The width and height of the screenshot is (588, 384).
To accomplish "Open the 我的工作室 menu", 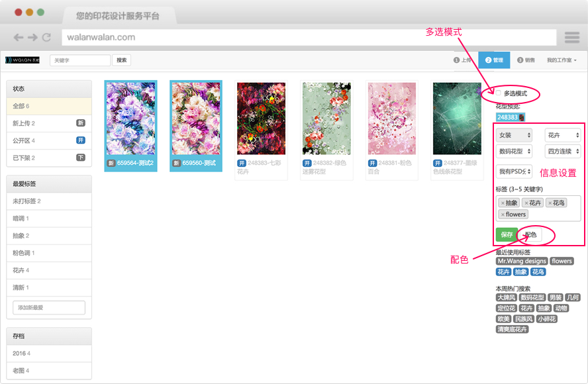I will pyautogui.click(x=562, y=60).
